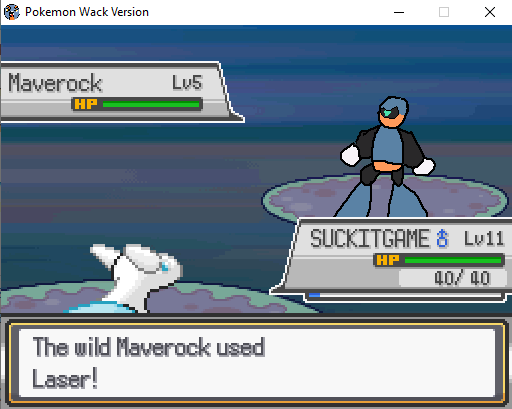Minimize the Pokemon Wack Version window
This screenshot has width=512, height=409.
tap(399, 12)
